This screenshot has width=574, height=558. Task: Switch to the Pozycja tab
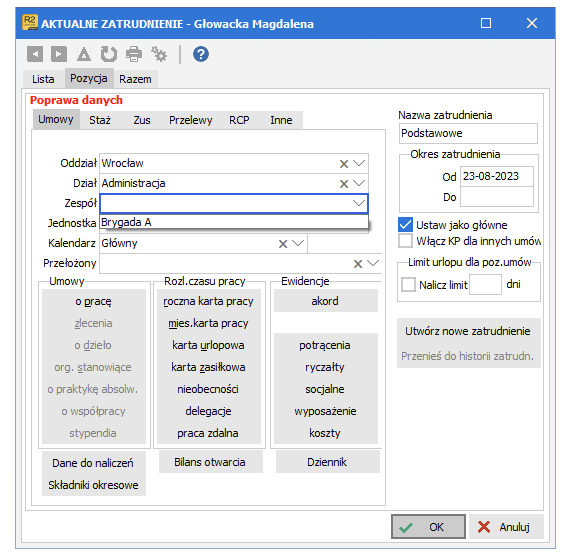[89, 78]
